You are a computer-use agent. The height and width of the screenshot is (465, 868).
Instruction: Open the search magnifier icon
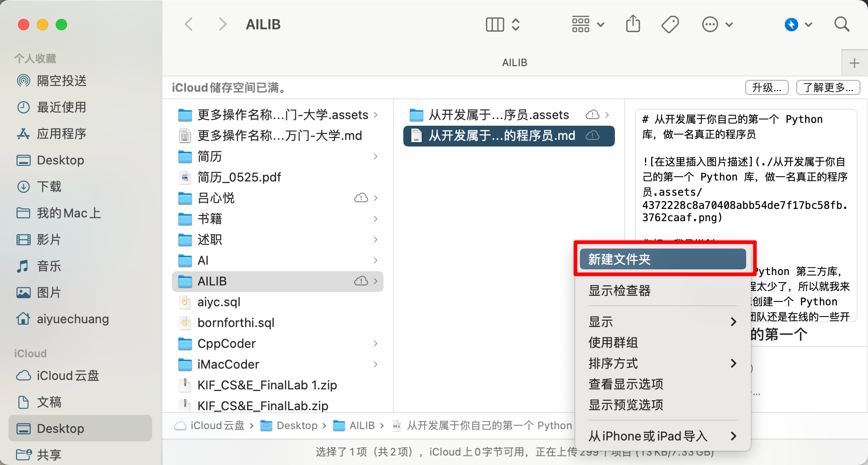842,24
